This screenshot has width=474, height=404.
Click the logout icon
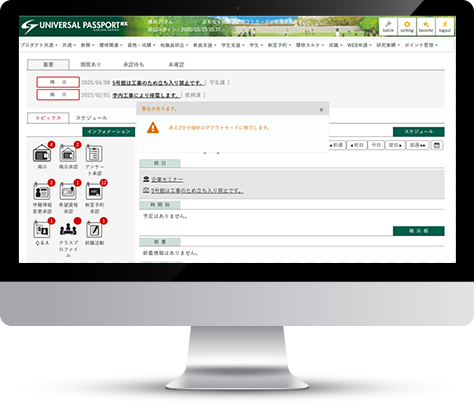pos(445,26)
